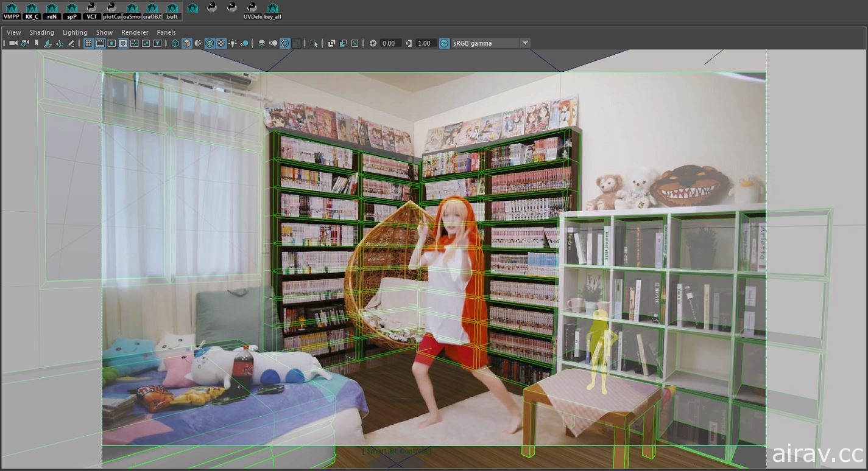Viewport: 868px width, 471px height.
Task: Open the Panels menu
Action: tap(166, 32)
